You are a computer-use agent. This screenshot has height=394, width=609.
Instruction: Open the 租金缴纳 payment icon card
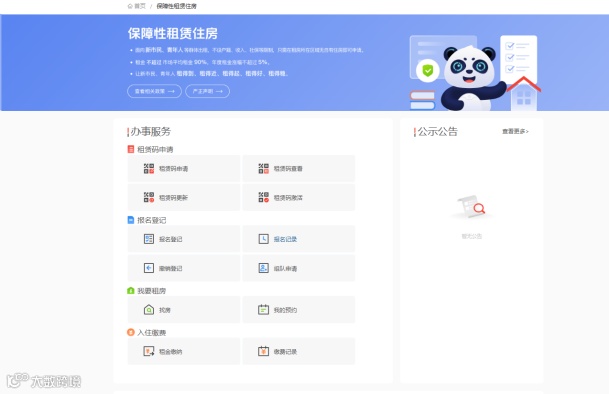[184, 351]
